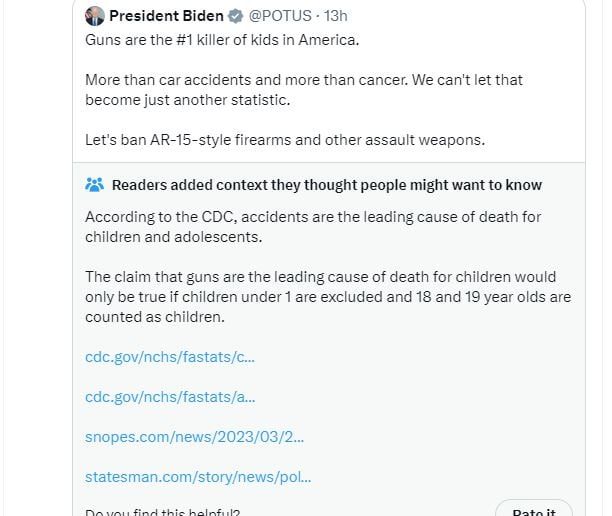Open the cdc.gov/nchs/fastats/a... link
The width and height of the screenshot is (612, 516).
tap(170, 396)
